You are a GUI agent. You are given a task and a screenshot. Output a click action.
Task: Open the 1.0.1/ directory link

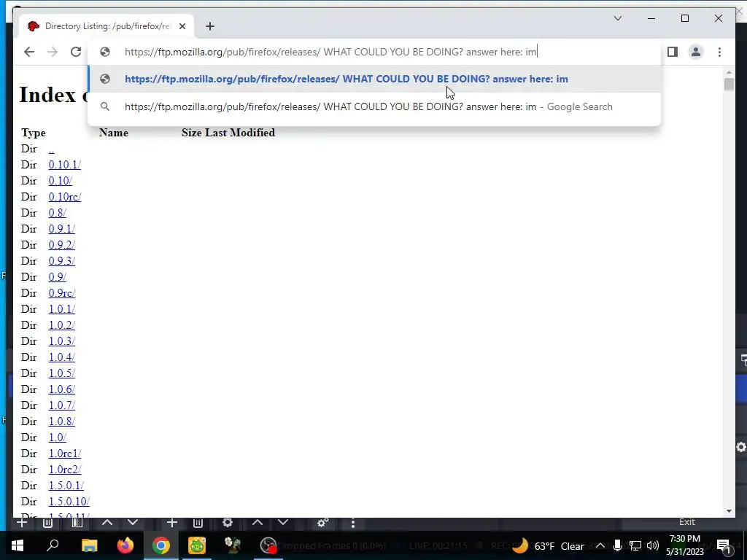pyautogui.click(x=61, y=309)
